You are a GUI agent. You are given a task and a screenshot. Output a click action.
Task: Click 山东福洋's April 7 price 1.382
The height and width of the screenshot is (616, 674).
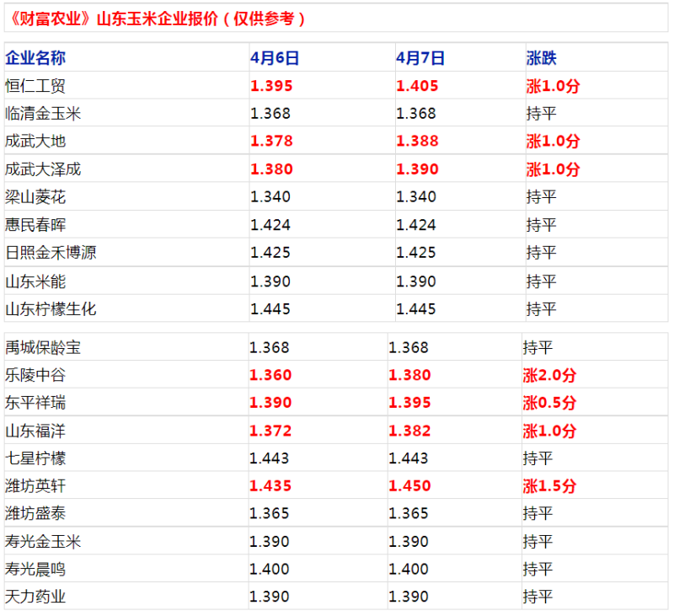(409, 431)
